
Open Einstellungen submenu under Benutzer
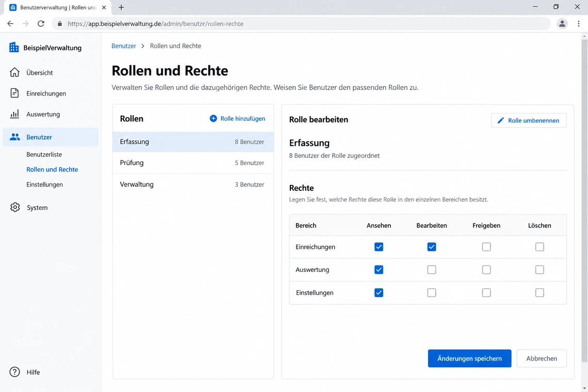pyautogui.click(x=45, y=184)
